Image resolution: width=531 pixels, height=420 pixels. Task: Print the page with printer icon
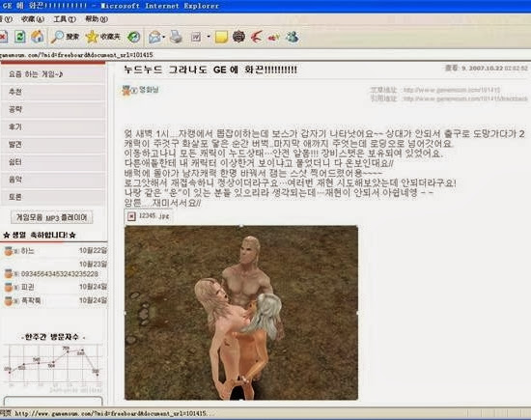[176, 37]
